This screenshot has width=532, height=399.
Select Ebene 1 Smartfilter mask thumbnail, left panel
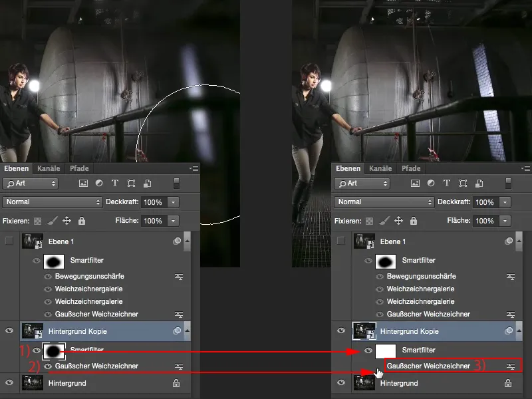(54, 261)
